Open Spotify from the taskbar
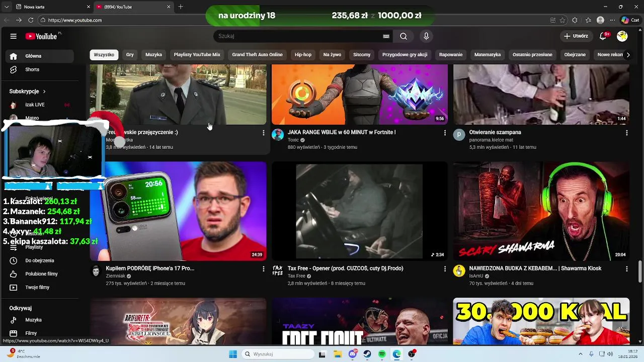644x362 pixels. coord(382,354)
